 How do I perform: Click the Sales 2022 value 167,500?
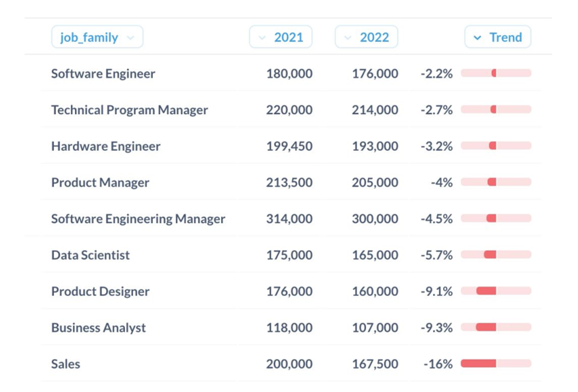pos(375,364)
